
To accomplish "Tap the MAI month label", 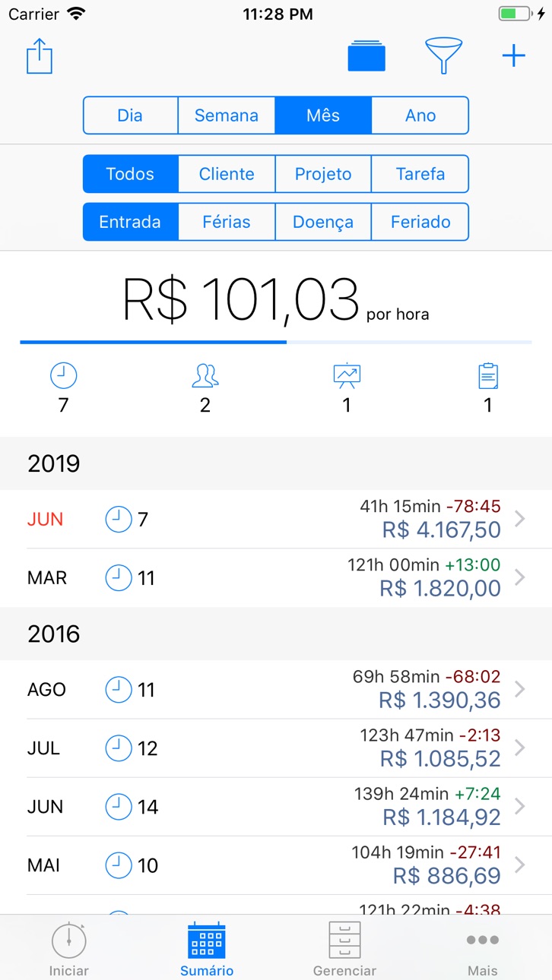I will [x=45, y=865].
